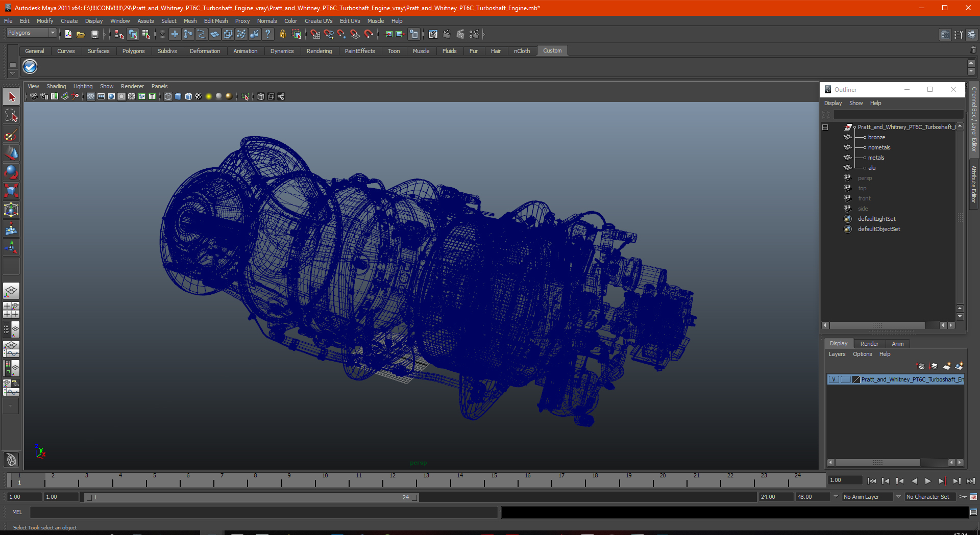Open selection mask dropdown in status line
This screenshot has width=980, height=535.
pyautogui.click(x=162, y=34)
